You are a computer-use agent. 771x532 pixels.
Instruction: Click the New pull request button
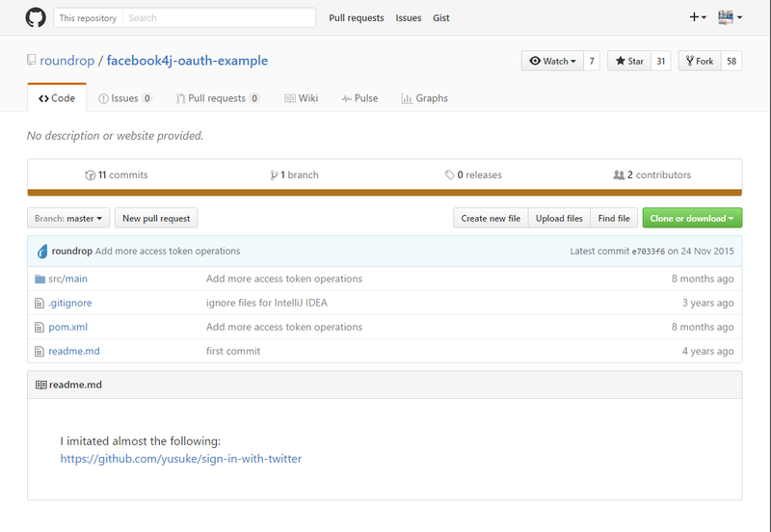[x=156, y=219]
